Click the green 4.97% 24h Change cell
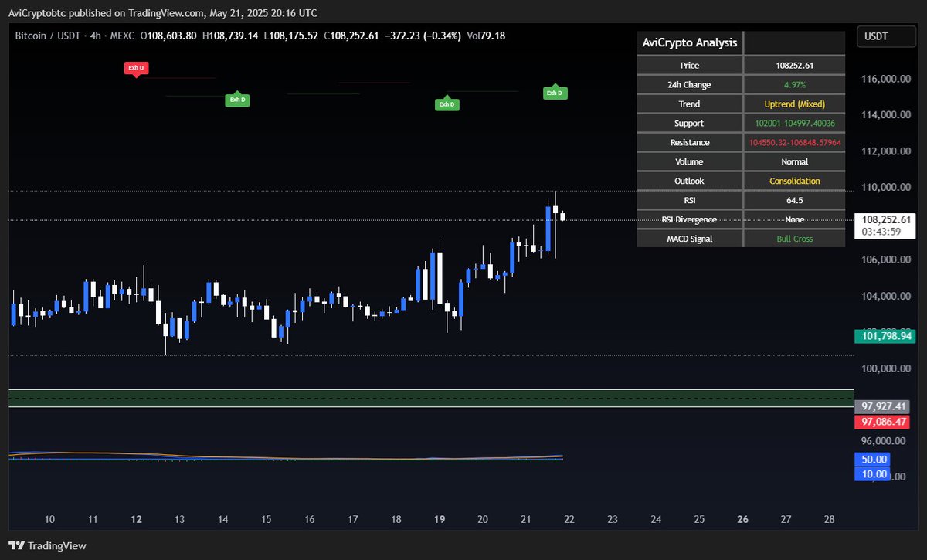 794,84
